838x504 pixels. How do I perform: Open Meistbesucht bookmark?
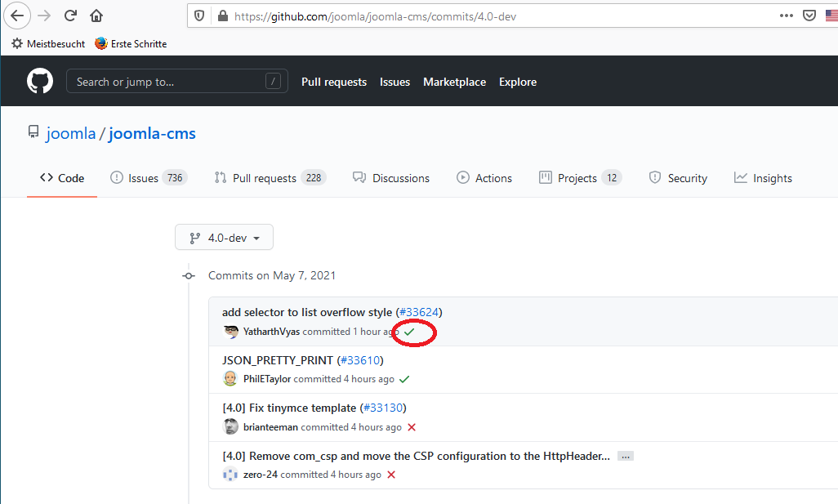[48, 44]
